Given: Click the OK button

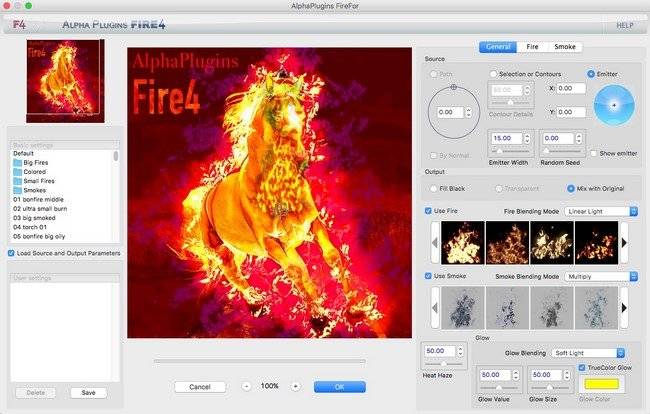Looking at the screenshot, I should point(340,387).
